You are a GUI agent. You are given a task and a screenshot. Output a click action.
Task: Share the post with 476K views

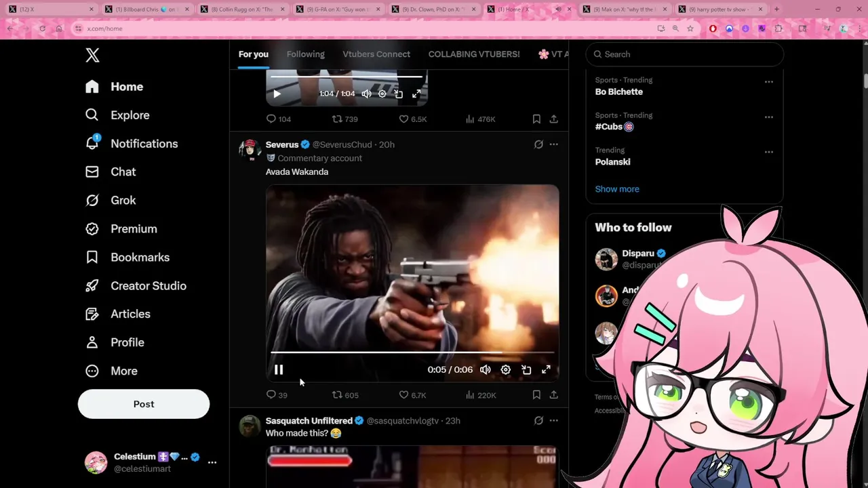(x=553, y=119)
